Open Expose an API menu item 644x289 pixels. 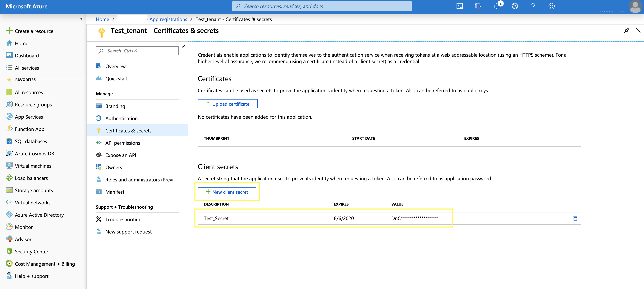[x=121, y=155]
